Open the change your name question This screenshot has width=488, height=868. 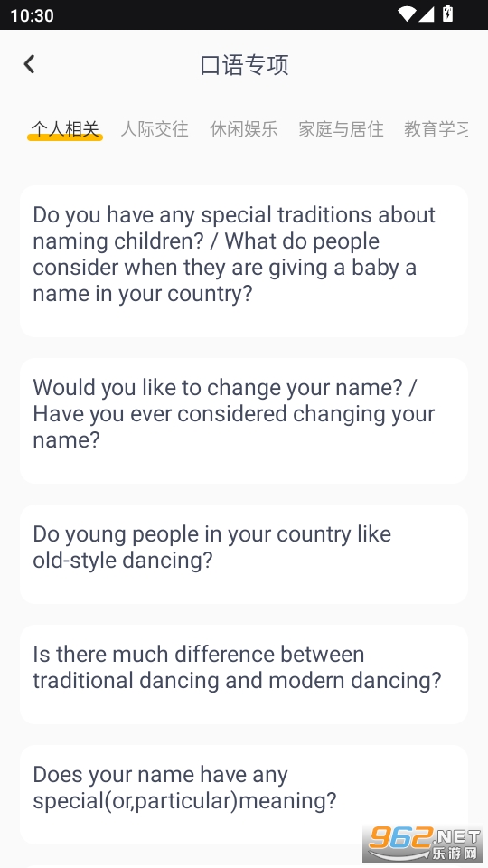click(244, 420)
